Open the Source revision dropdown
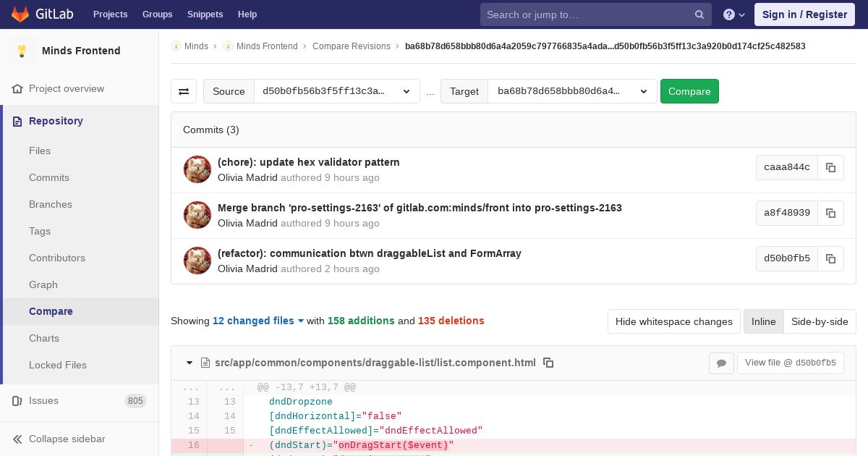Viewport: 868px width, 456px height. tap(336, 91)
